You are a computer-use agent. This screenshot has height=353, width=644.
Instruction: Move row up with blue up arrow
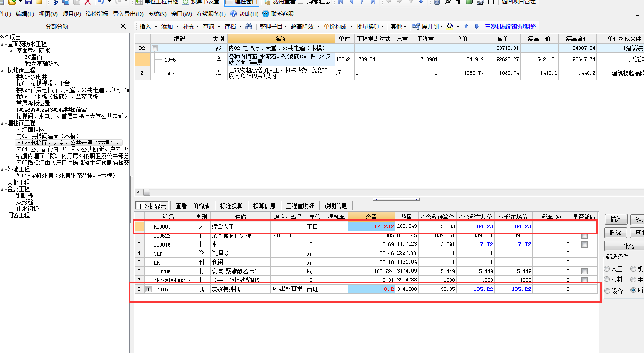(467, 26)
